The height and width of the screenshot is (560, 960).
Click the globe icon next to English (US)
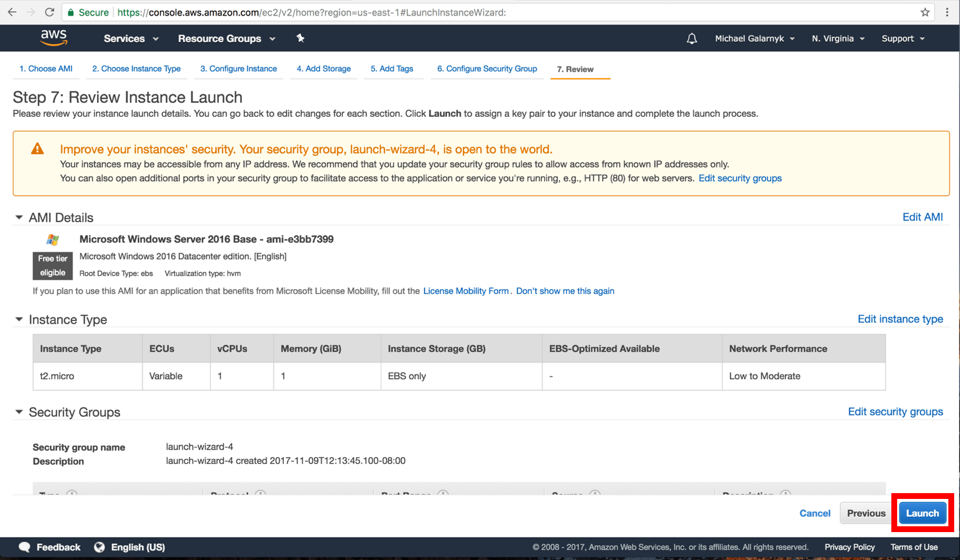coord(99,547)
